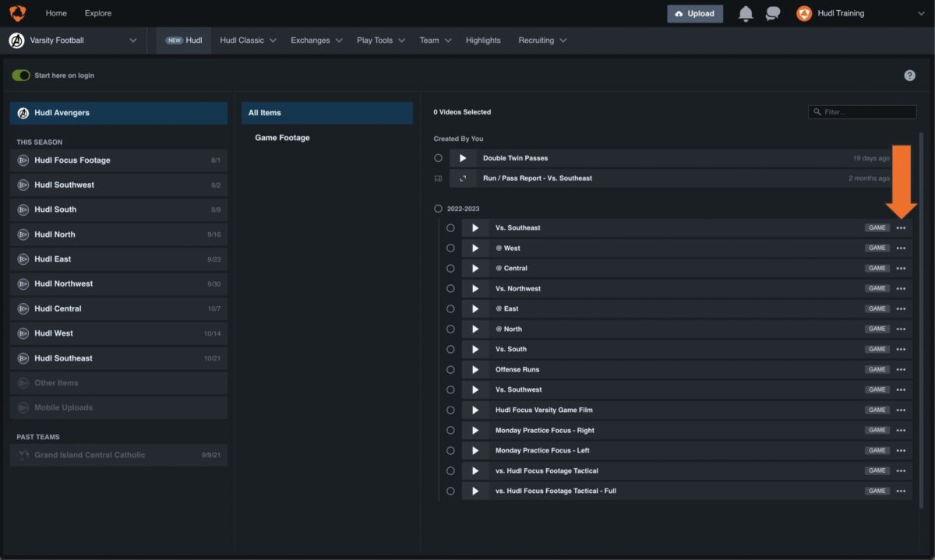Select the Vs. South video circle

pos(450,349)
